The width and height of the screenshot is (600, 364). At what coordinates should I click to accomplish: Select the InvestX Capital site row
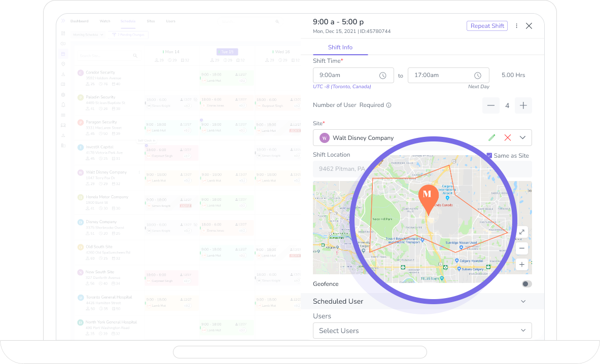tap(110, 153)
